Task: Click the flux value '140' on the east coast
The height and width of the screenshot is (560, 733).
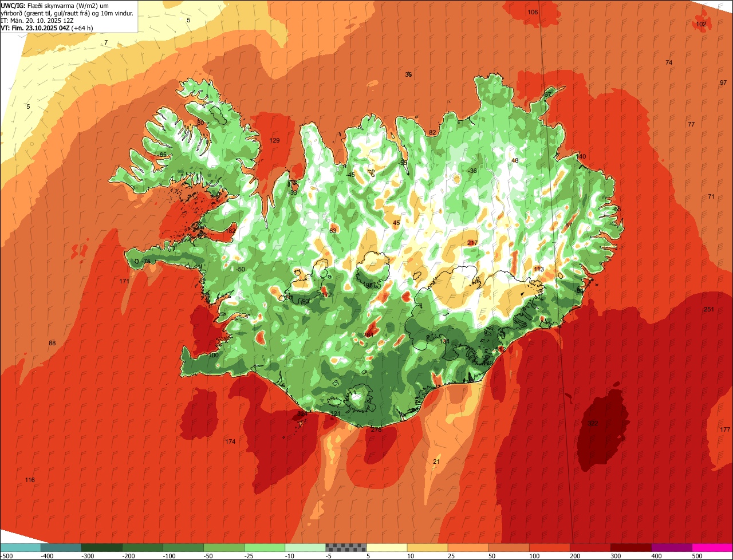Action: pyautogui.click(x=581, y=156)
